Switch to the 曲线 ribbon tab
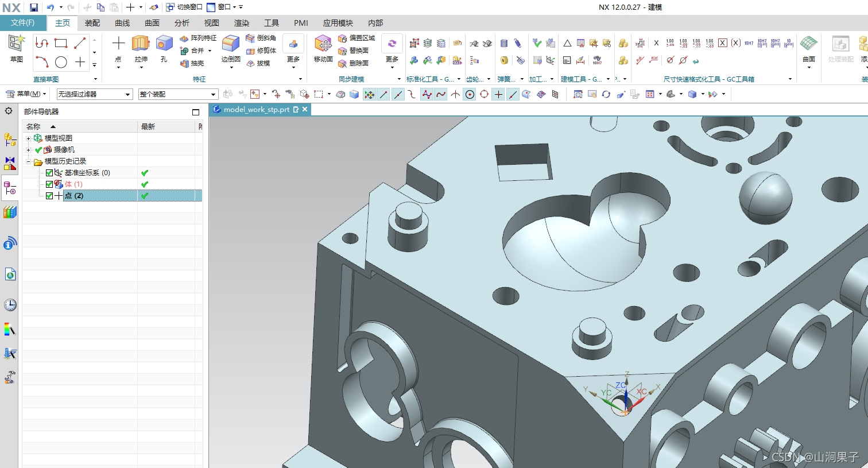Viewport: 868px width, 468px height. (x=122, y=23)
